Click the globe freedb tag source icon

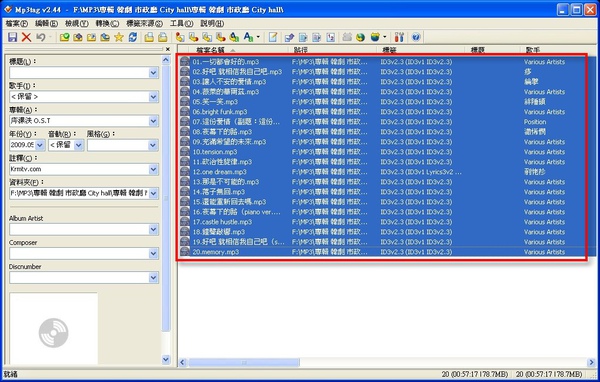click(360, 37)
